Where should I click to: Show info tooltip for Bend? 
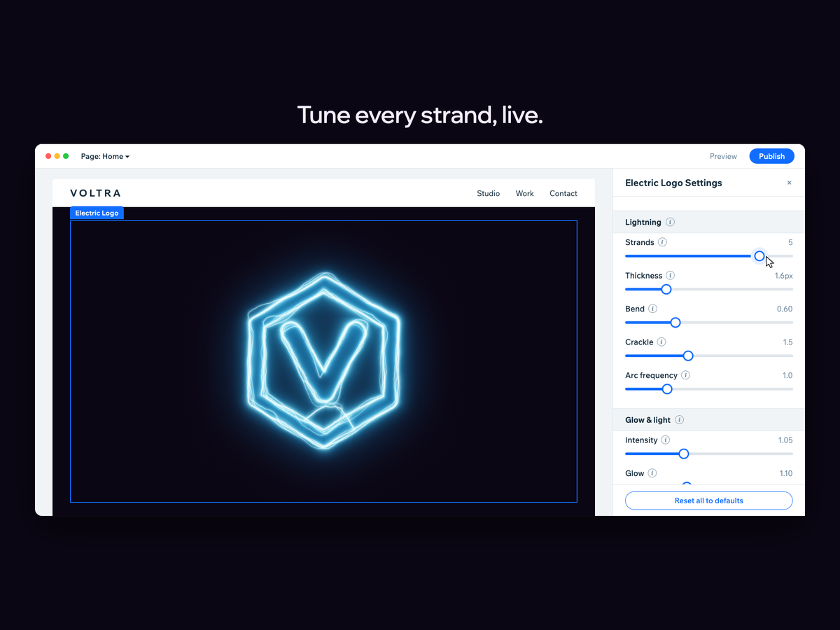[652, 309]
